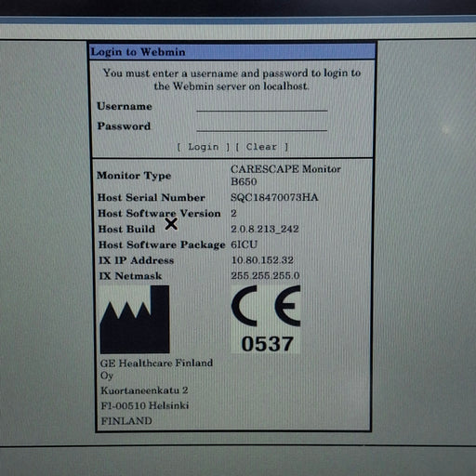This screenshot has height=476, width=476.
Task: Click the 'You must enter a username' instruction text
Action: tap(231, 79)
